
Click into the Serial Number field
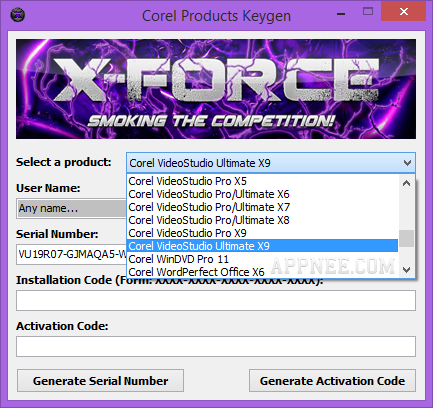pos(72,254)
